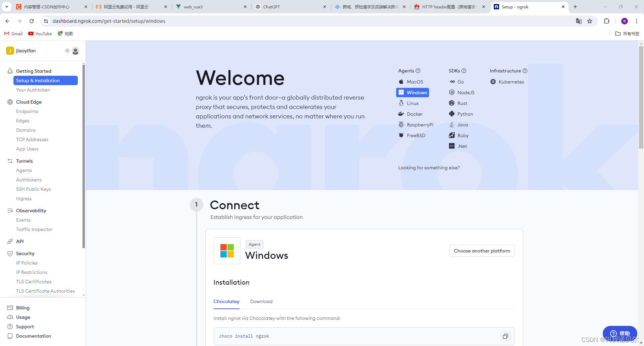Toggle the light/dark theme sun icon
The image size is (644, 346).
click(x=67, y=51)
